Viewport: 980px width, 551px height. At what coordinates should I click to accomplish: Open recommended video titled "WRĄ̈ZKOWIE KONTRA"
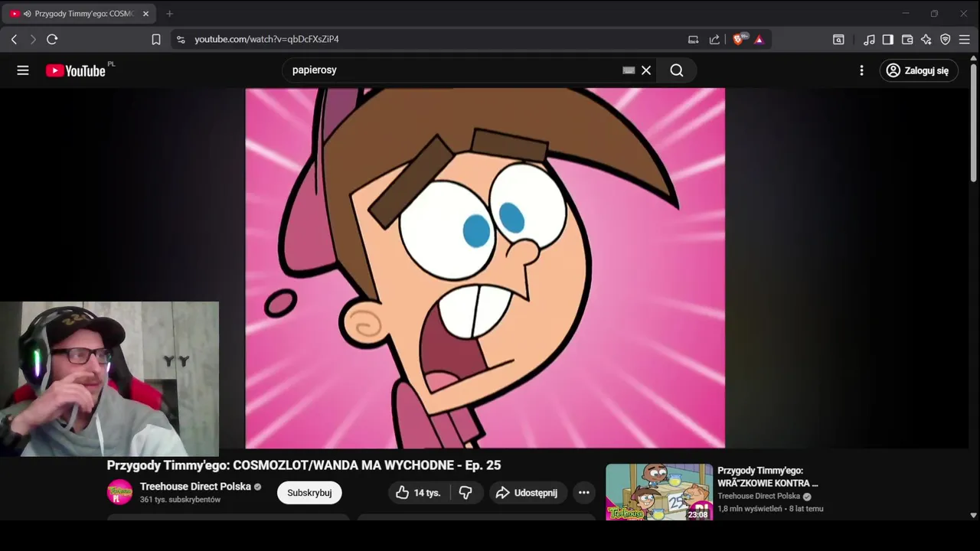pos(767,477)
